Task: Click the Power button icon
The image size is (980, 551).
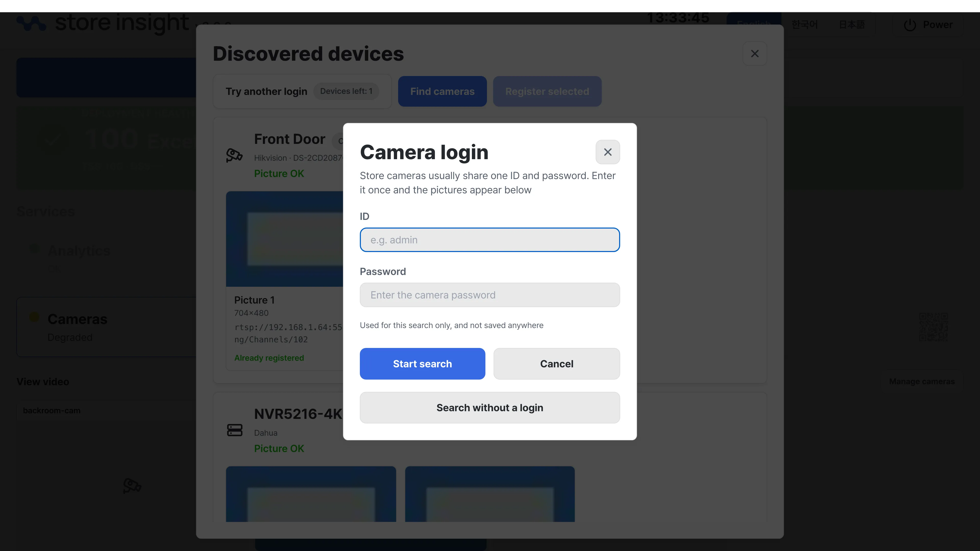Action: [x=910, y=25]
